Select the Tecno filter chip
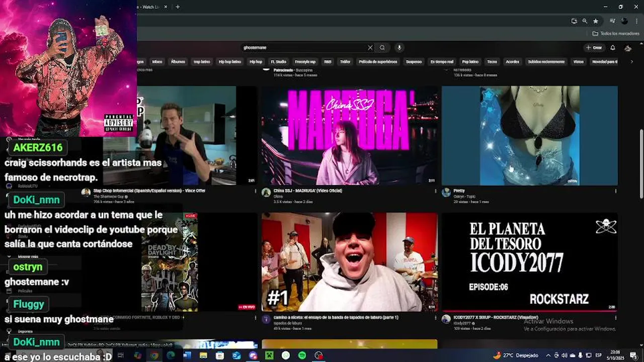644x362 pixels. point(492,62)
